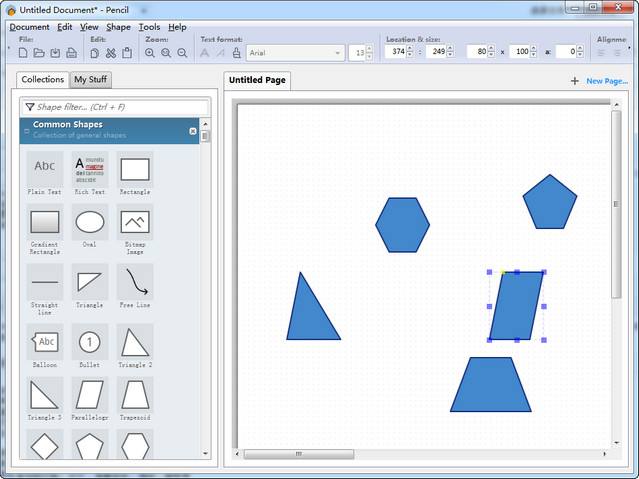Reset zoom to actual size
Image resolution: width=639 pixels, height=479 pixels.
click(x=166, y=53)
